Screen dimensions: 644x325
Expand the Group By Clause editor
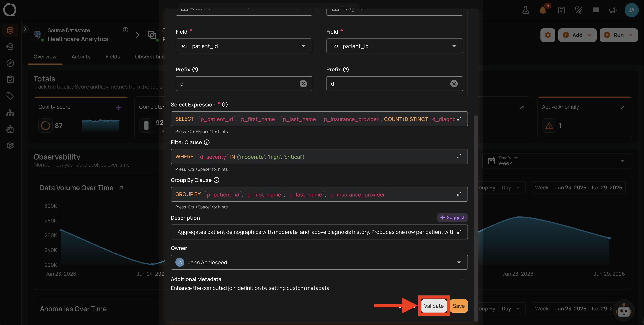[x=459, y=194]
